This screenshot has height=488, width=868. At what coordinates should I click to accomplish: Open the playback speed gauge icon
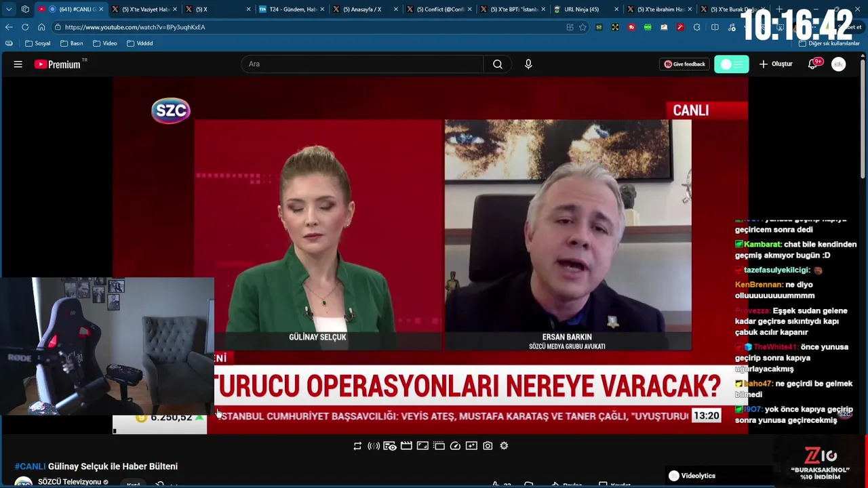tap(455, 446)
